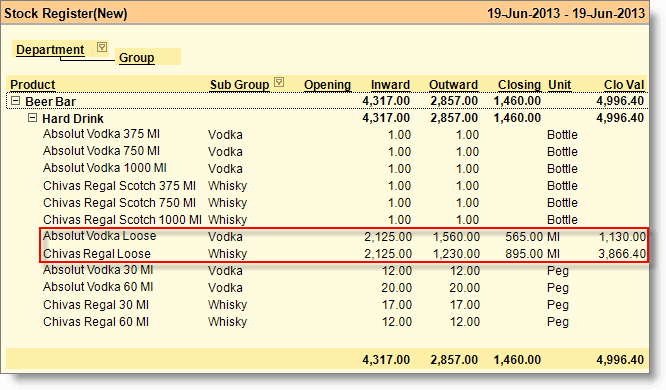Collapse the Hard Drink group
The height and width of the screenshot is (390, 666).
(32, 118)
